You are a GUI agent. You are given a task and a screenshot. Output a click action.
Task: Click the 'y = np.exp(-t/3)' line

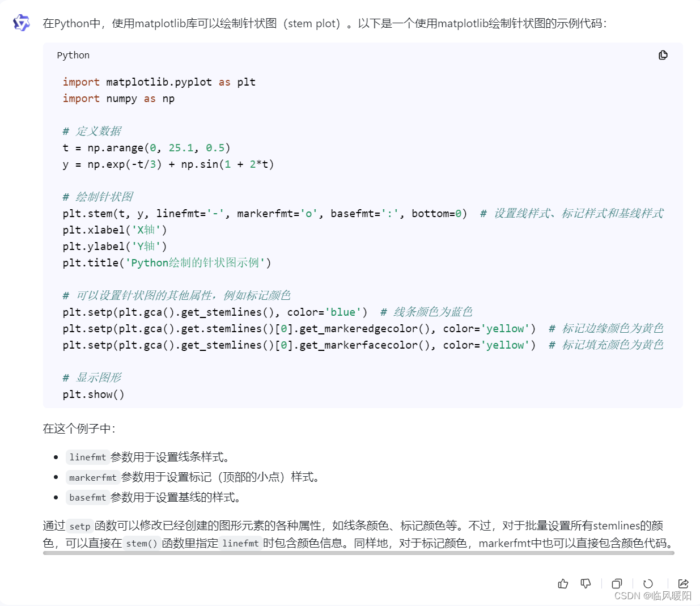(168, 164)
